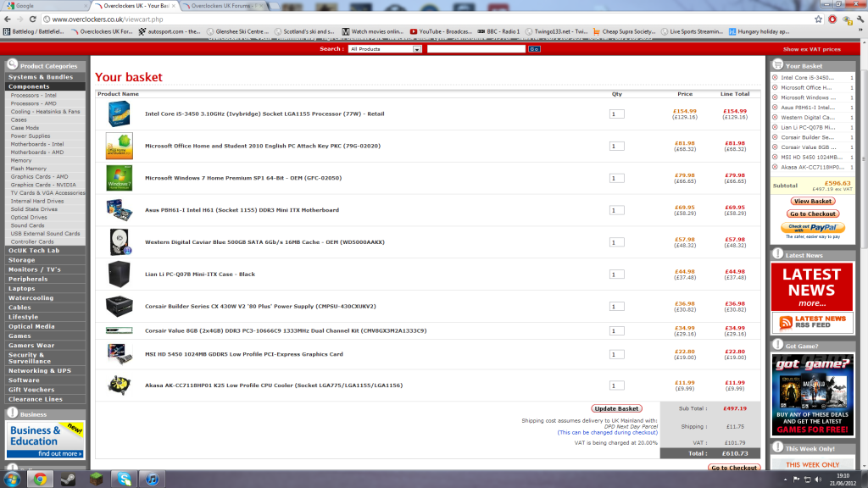Screen dimensions: 868x488
Task: Open Processors - Intel subcategory
Action: point(34,96)
